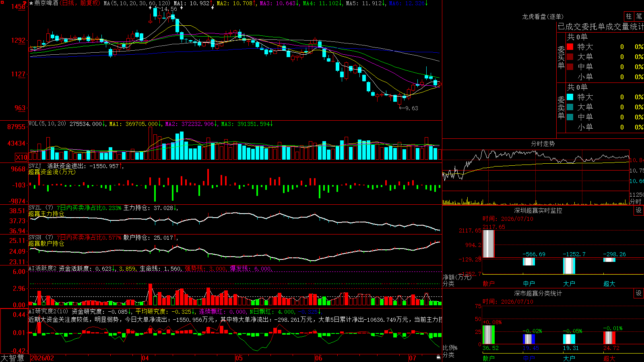The width and height of the screenshot is (644, 362).
Task: Click the star icon before 燕京啤酒
Action: click(31, 3)
